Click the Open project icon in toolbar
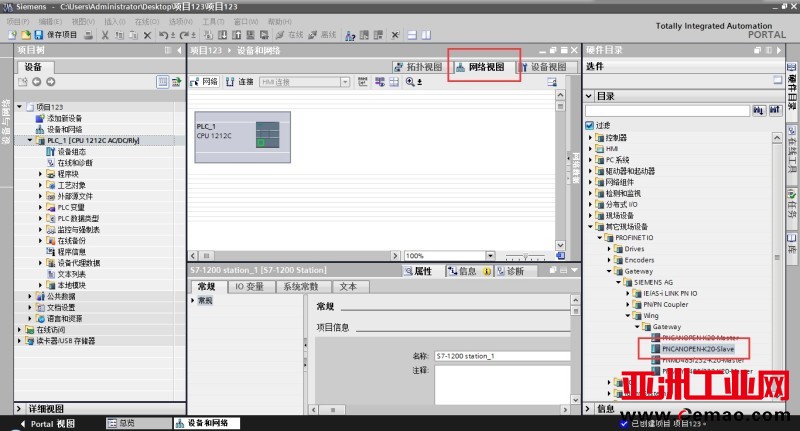The width and height of the screenshot is (800, 431). coord(26,35)
